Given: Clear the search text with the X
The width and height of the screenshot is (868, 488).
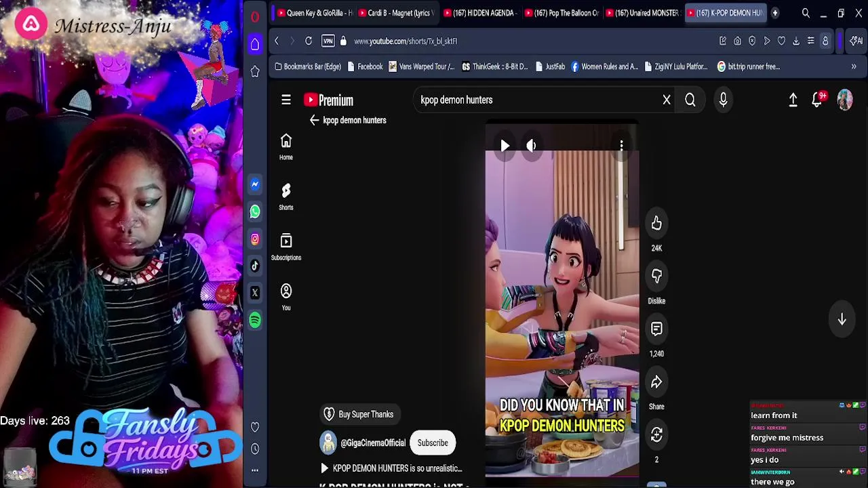Looking at the screenshot, I should coord(667,100).
